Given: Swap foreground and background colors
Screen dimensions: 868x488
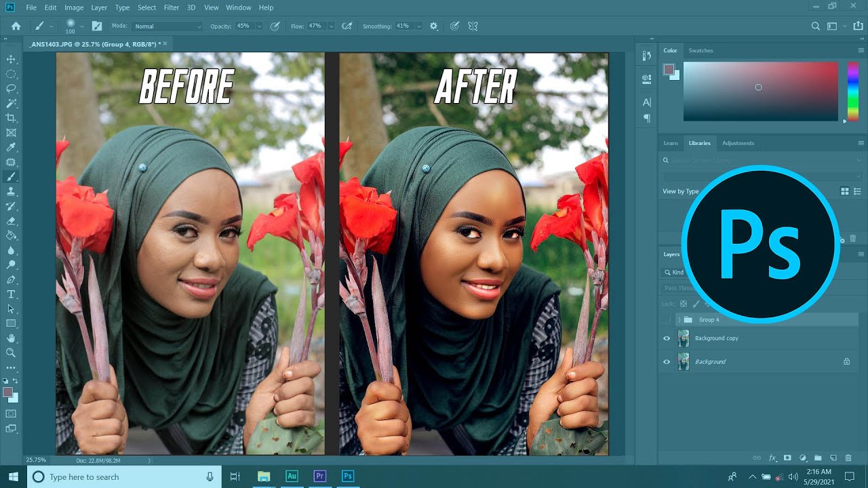Looking at the screenshot, I should pyautogui.click(x=15, y=382).
